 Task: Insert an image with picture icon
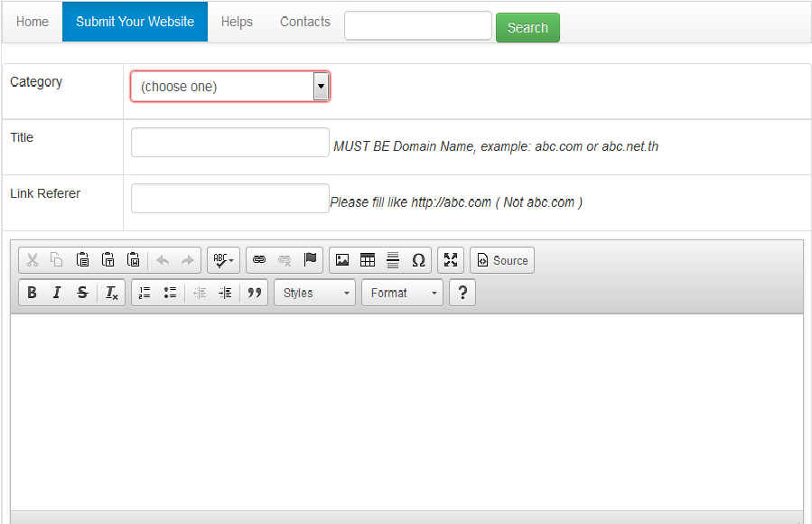click(x=342, y=260)
